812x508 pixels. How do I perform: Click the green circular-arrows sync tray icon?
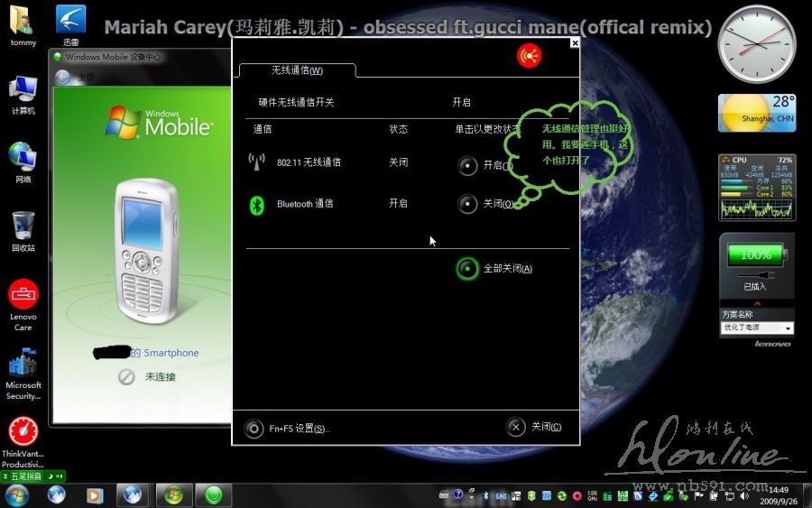click(x=562, y=496)
